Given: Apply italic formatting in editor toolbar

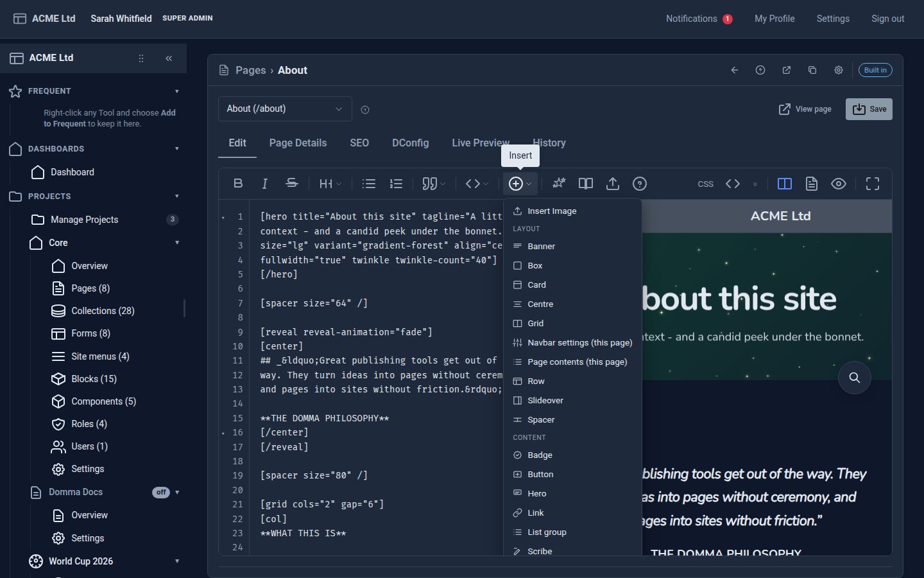Looking at the screenshot, I should pos(264,184).
